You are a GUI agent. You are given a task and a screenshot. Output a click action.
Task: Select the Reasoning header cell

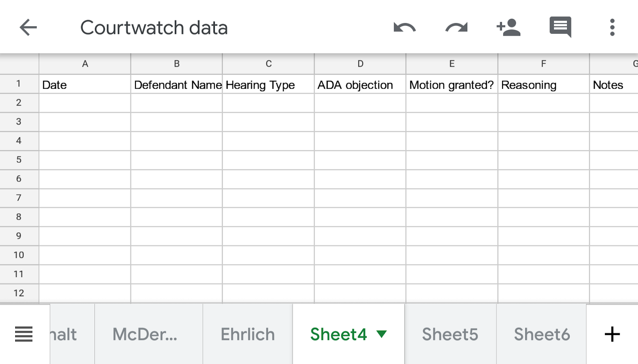543,84
